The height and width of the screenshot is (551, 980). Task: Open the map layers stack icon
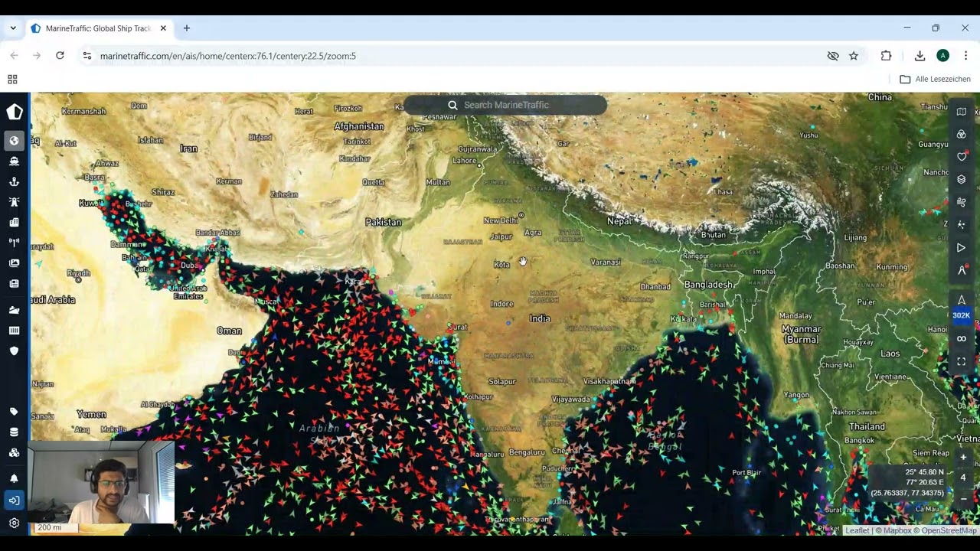coord(961,180)
